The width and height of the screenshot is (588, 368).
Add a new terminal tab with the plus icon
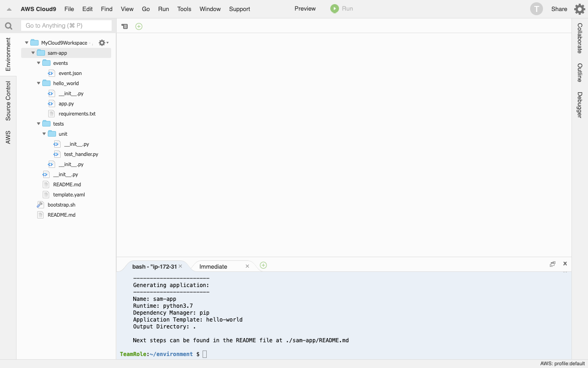pos(263,265)
